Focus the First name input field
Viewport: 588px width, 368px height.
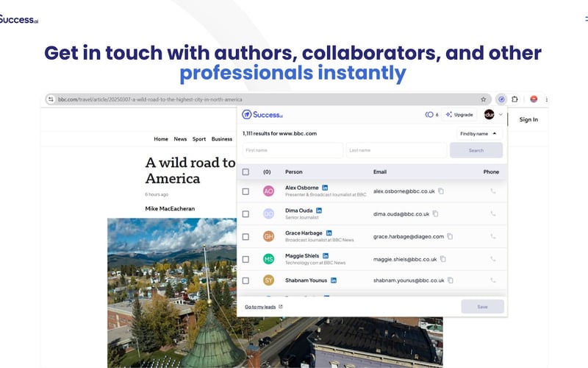(x=293, y=150)
